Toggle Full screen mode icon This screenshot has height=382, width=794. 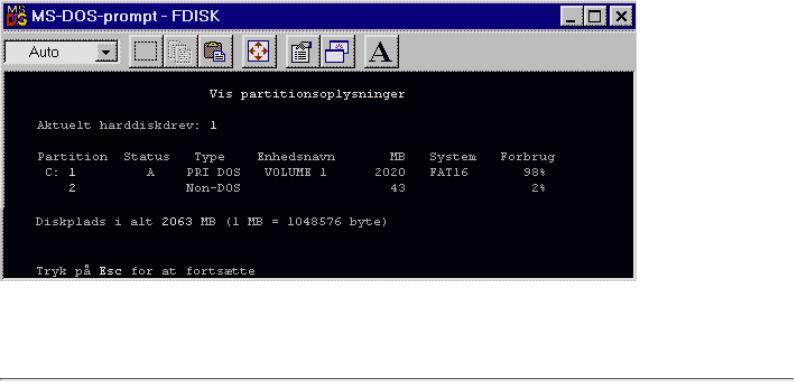259,52
